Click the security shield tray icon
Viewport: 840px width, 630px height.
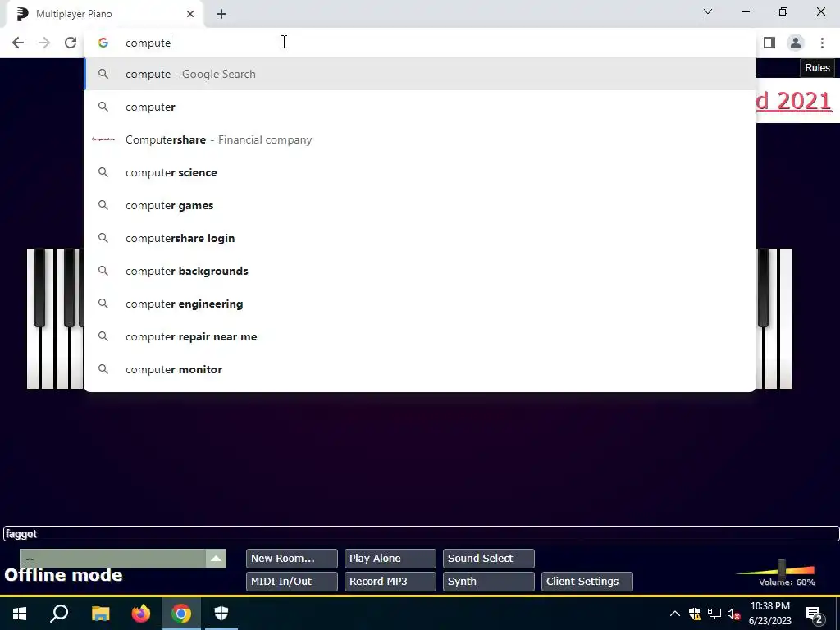[x=695, y=614]
